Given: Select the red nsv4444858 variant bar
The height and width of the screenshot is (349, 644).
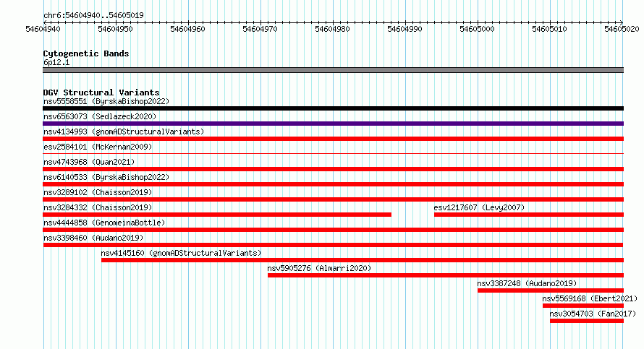Looking at the screenshot, I should pyautogui.click(x=333, y=230).
